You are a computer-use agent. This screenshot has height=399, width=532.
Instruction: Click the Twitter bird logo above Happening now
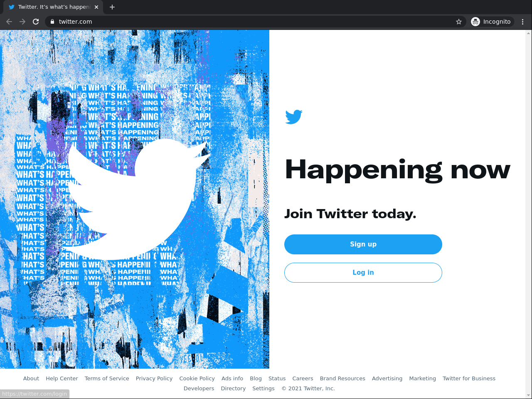pos(294,117)
